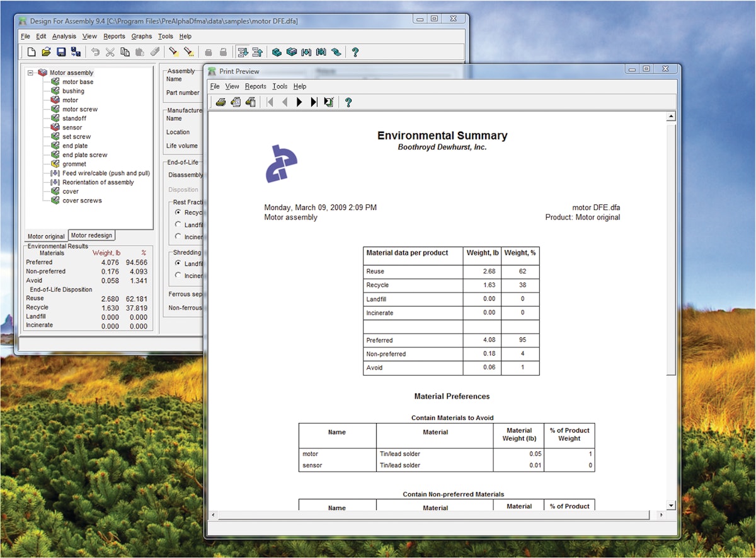Select the sensor item in the assembly tree

[72, 127]
